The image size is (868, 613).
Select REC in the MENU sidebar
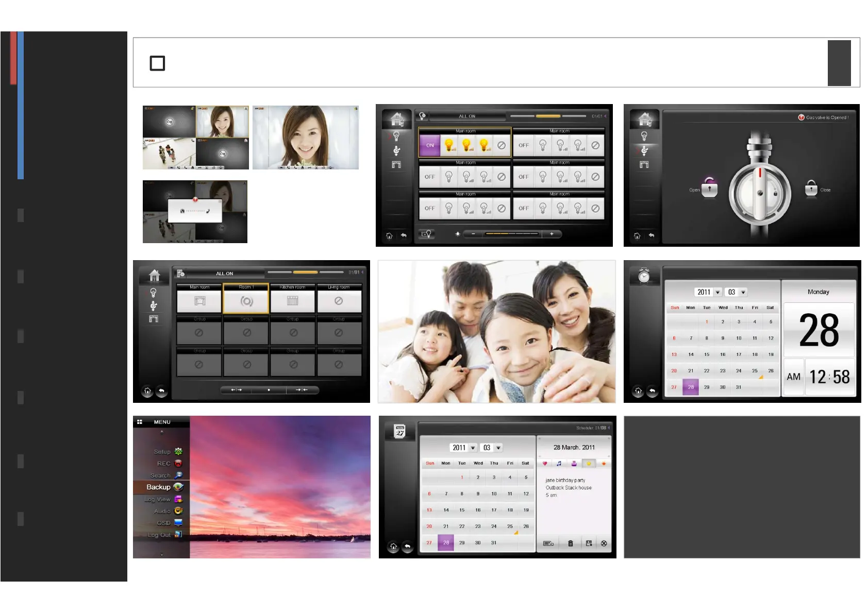pos(170,464)
